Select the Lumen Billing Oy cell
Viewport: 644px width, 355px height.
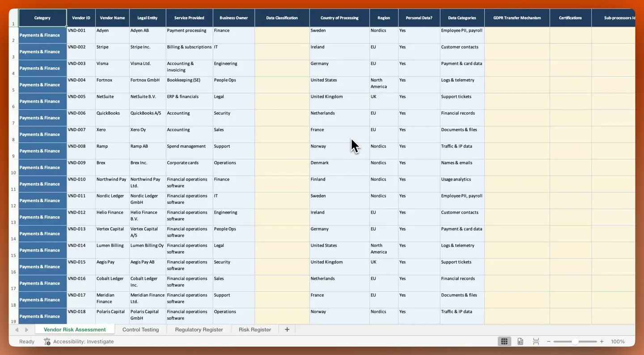pos(148,250)
